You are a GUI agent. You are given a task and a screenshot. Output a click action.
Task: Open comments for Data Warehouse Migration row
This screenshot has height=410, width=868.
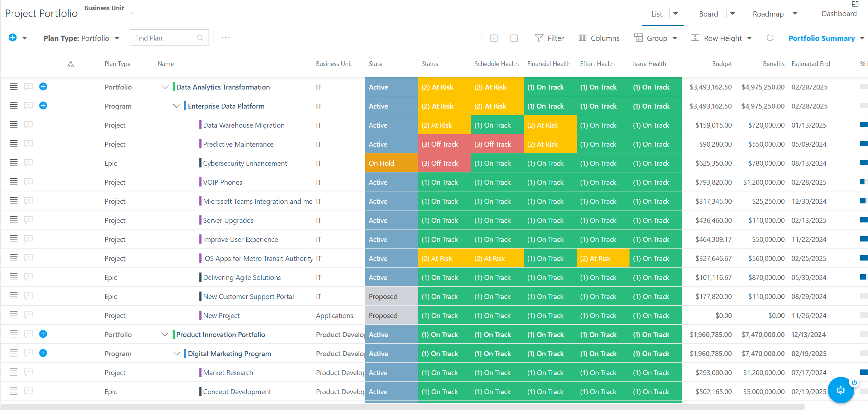(x=29, y=124)
